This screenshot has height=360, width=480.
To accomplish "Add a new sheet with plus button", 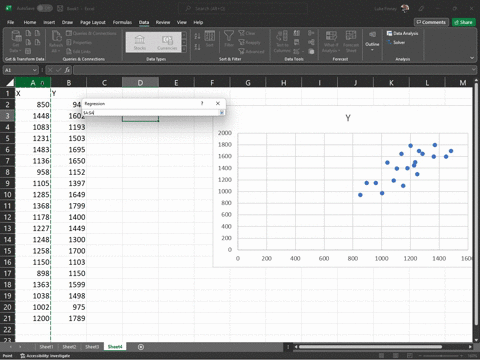I will pos(141,347).
